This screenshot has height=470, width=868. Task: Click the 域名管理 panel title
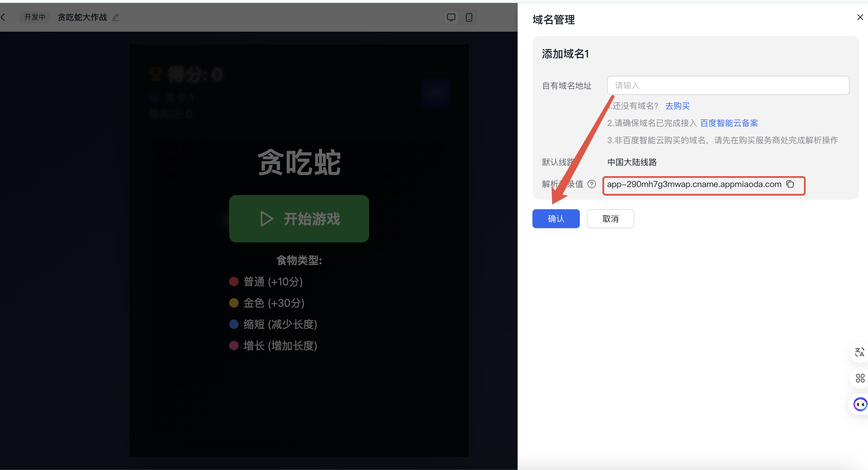[x=554, y=20]
